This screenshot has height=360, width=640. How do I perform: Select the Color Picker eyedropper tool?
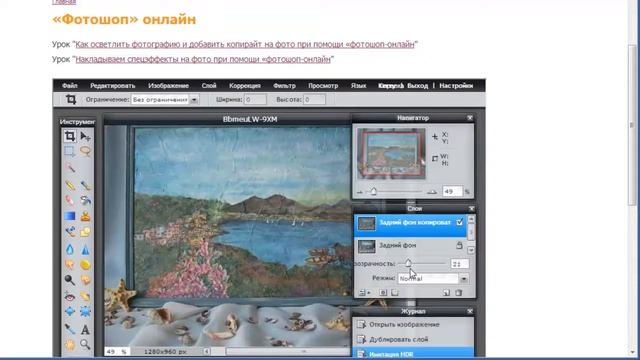pyautogui.click(x=70, y=329)
